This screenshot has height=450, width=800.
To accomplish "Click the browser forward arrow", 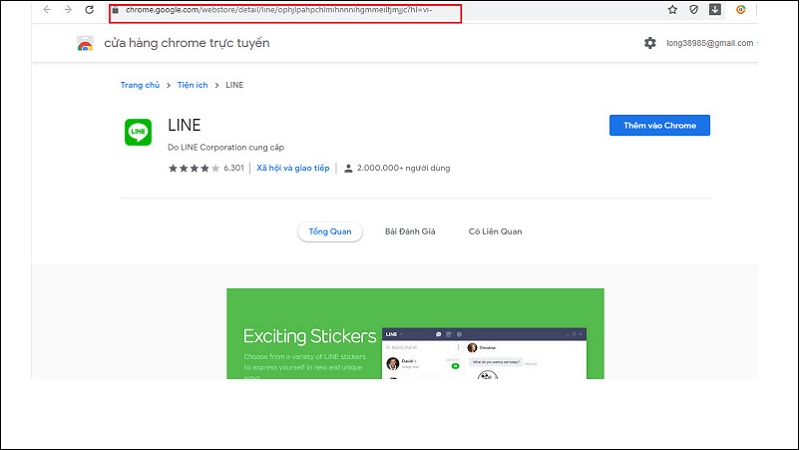I will click(x=67, y=10).
